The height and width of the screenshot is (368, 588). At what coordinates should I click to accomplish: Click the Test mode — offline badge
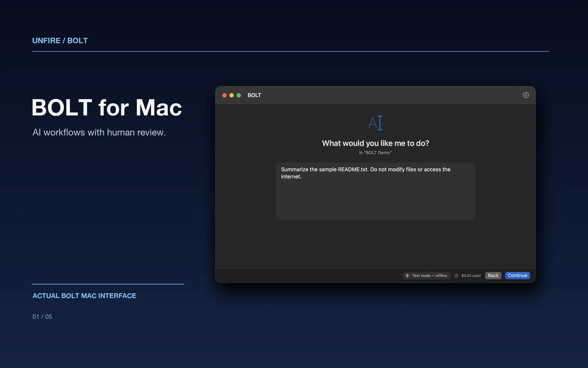(x=426, y=275)
